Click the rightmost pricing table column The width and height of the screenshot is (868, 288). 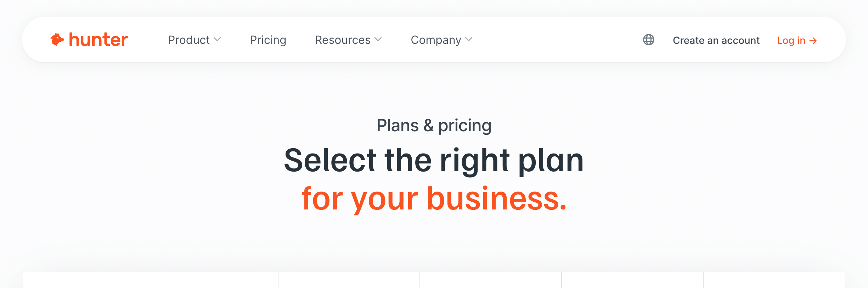point(774,280)
